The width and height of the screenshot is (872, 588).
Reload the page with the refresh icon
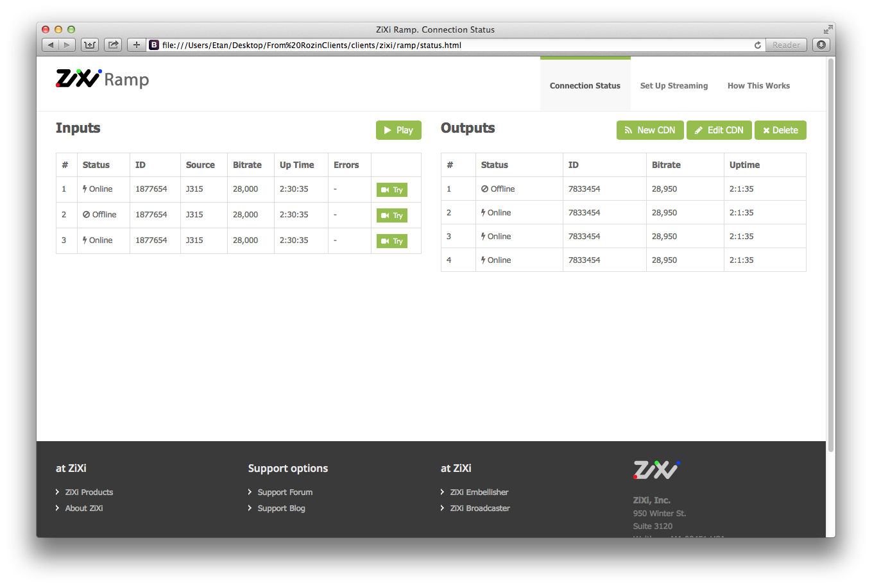point(758,45)
